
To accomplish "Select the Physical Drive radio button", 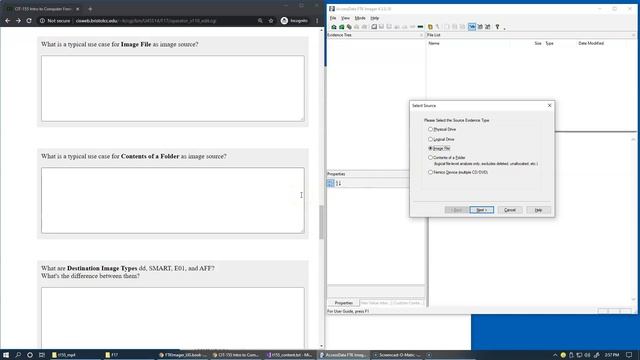I will [x=430, y=129].
